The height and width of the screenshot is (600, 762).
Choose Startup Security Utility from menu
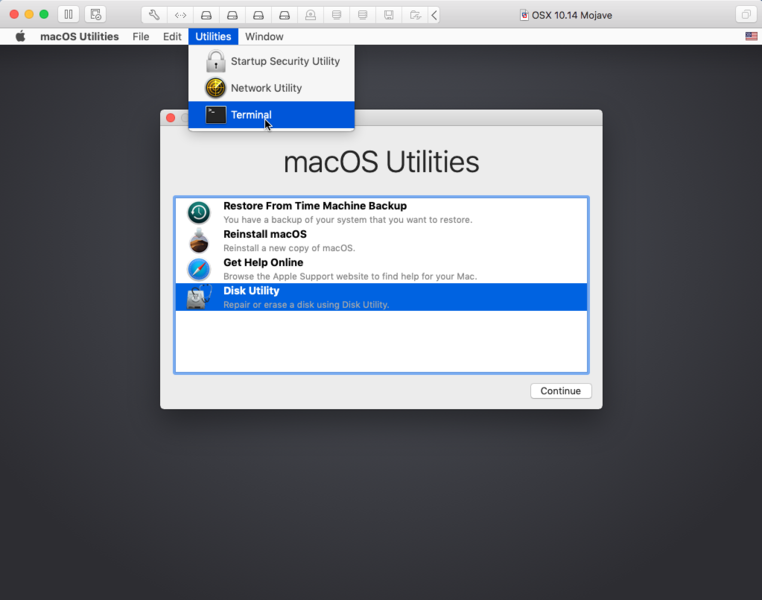pos(271,61)
